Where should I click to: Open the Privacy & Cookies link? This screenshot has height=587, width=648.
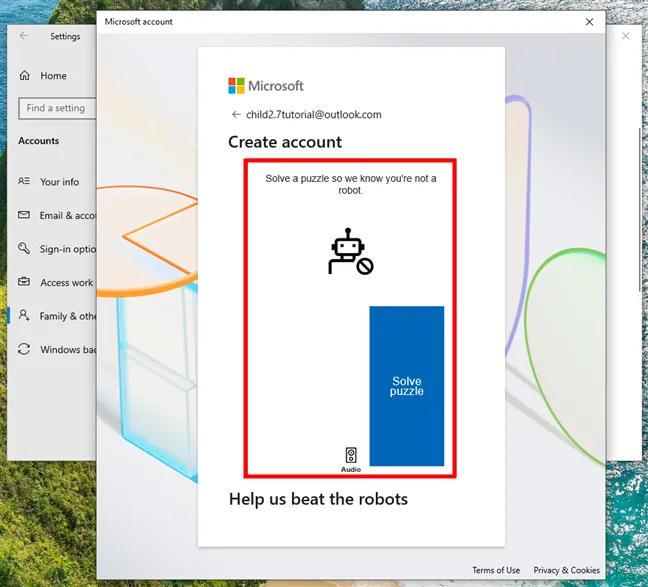[x=566, y=570]
